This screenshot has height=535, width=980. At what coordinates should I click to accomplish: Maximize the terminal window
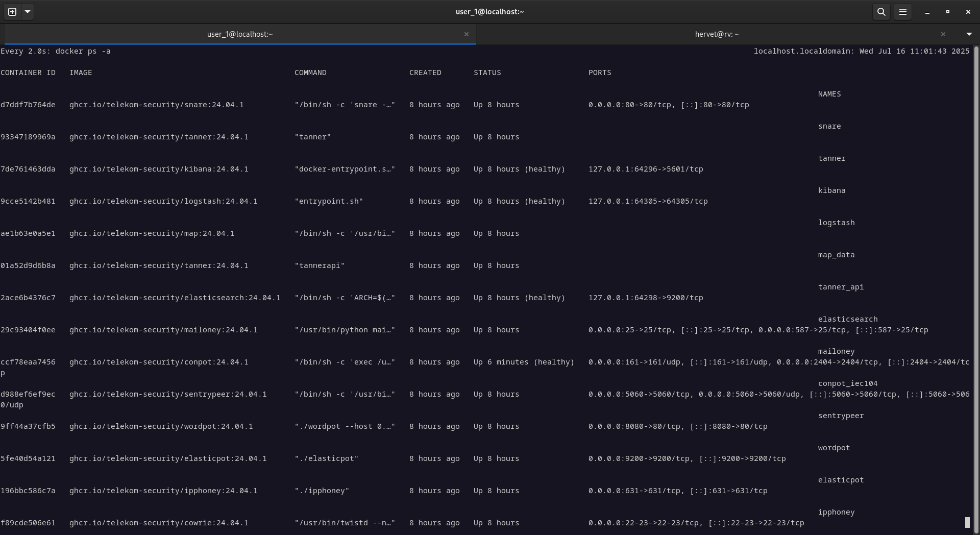click(947, 12)
